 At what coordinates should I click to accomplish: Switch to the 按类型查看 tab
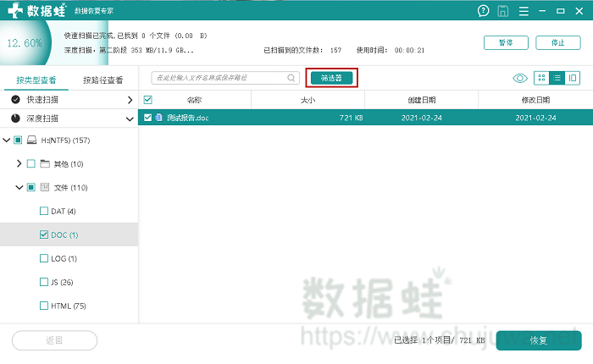[36, 80]
